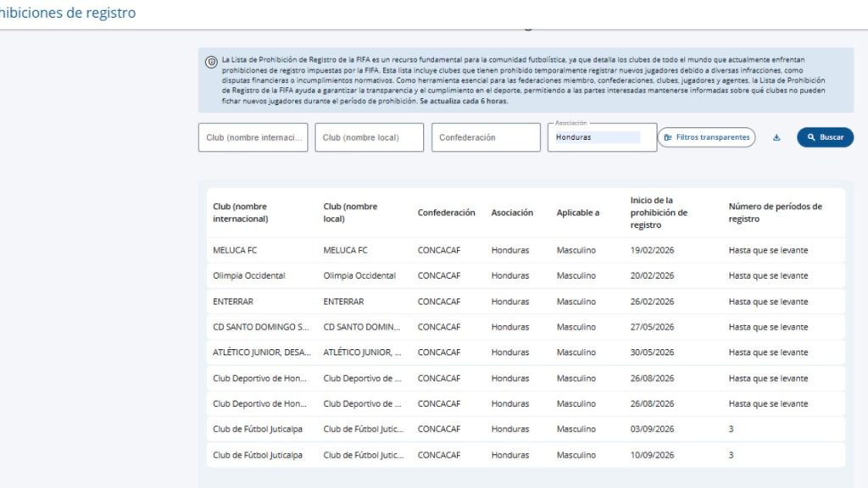Sort by Club (nombre internacional) column header
Image resolution: width=868 pixels, height=488 pixels.
240,213
